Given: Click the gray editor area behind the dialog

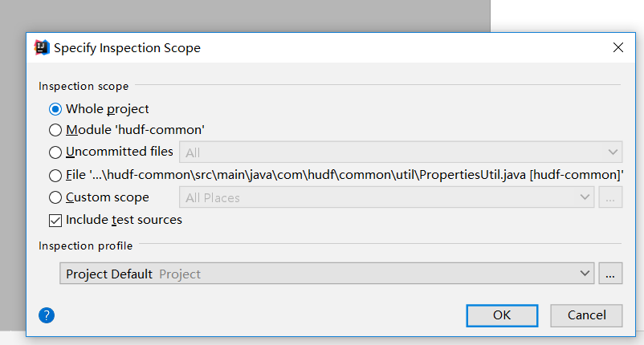Looking at the screenshot, I should coord(241,16).
